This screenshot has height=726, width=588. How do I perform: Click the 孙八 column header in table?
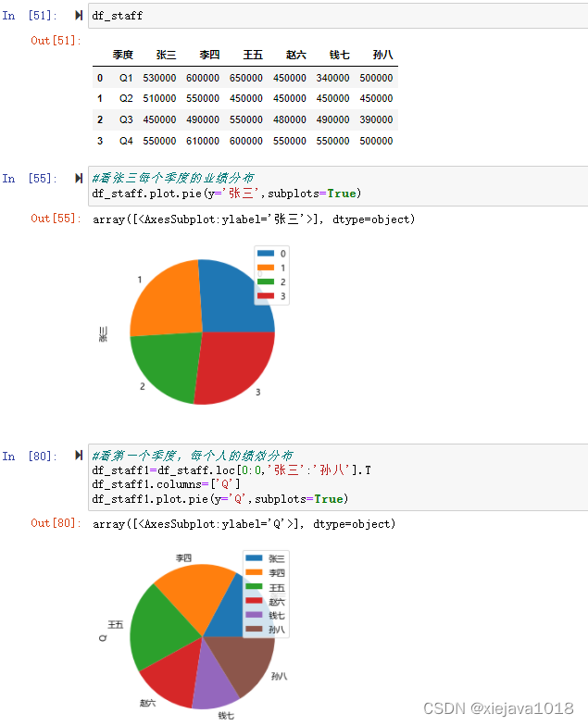tap(383, 56)
